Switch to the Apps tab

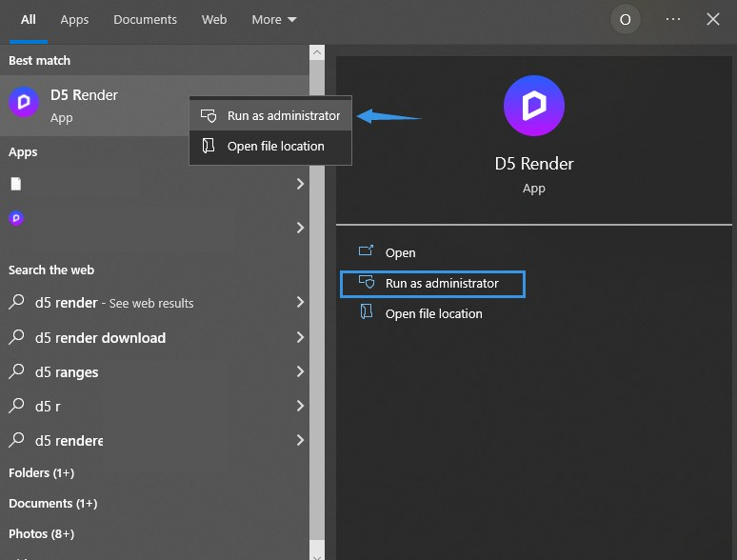point(74,20)
